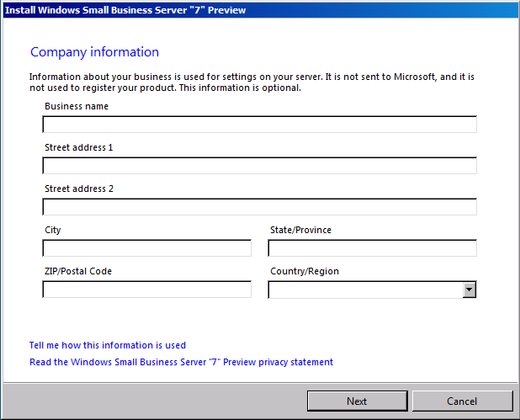The width and height of the screenshot is (520, 420).
Task: Open the Preview privacy statement link
Action: pos(181,362)
